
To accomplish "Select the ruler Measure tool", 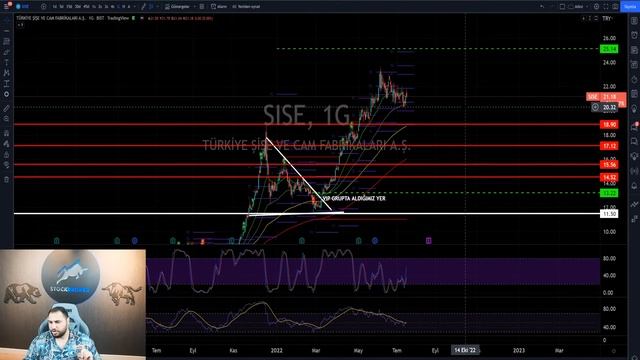I will click(x=7, y=108).
